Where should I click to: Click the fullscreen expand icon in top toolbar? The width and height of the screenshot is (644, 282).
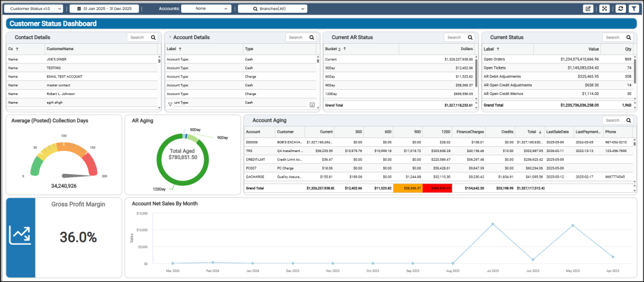point(604,9)
